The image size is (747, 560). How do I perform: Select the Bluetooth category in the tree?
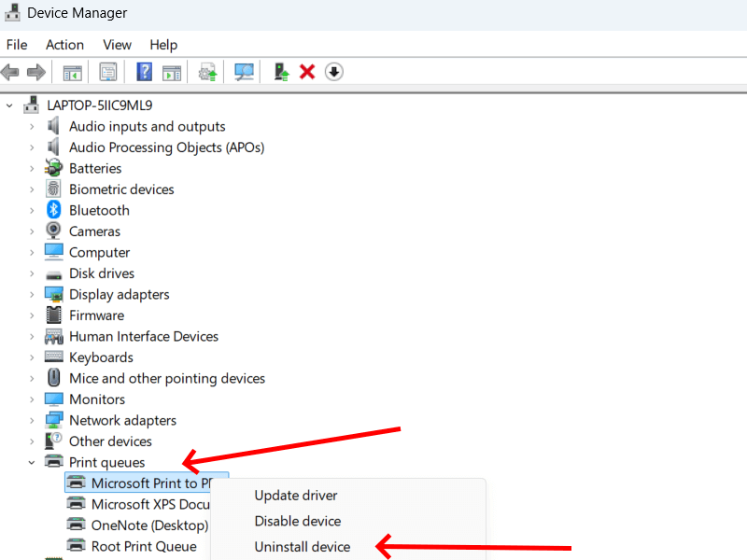click(99, 210)
